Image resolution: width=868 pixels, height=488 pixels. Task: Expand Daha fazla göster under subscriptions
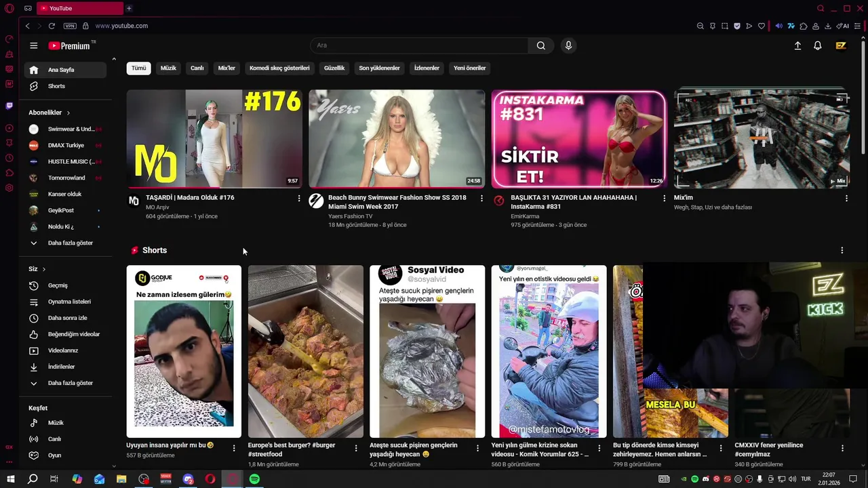[65, 243]
